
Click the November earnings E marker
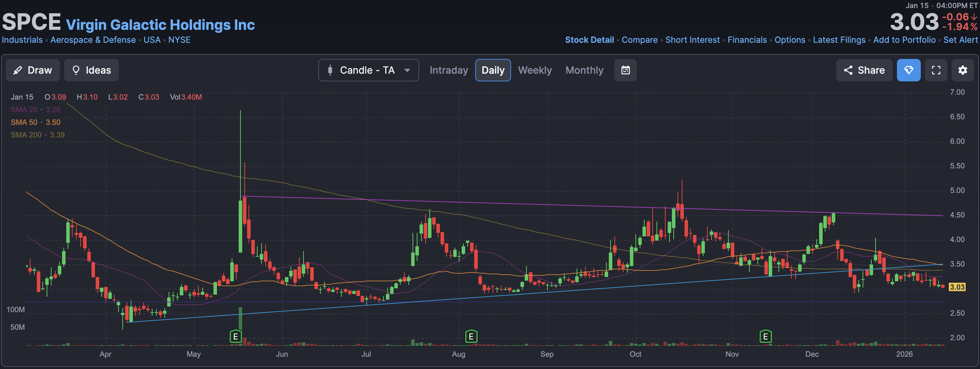coord(765,337)
